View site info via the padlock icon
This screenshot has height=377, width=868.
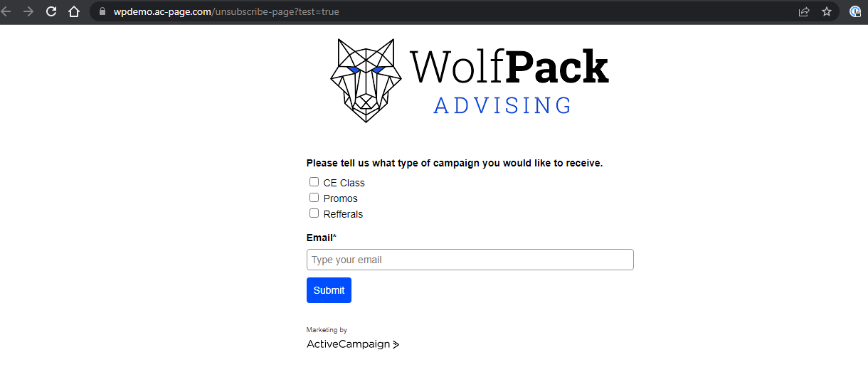pyautogui.click(x=102, y=11)
